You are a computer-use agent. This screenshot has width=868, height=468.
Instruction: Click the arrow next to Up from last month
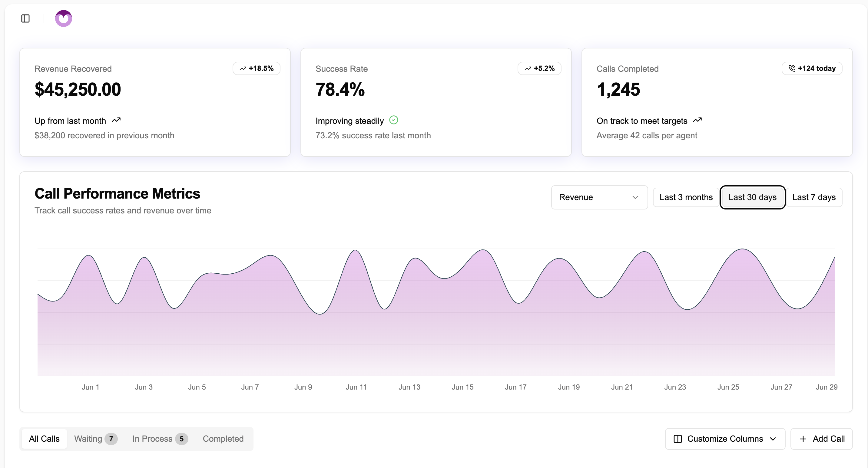coord(116,120)
